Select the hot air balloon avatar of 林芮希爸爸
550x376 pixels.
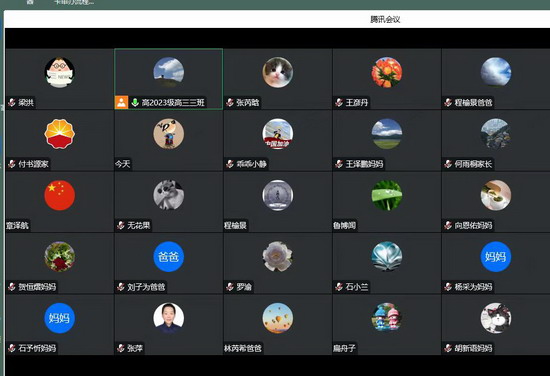[277, 318]
